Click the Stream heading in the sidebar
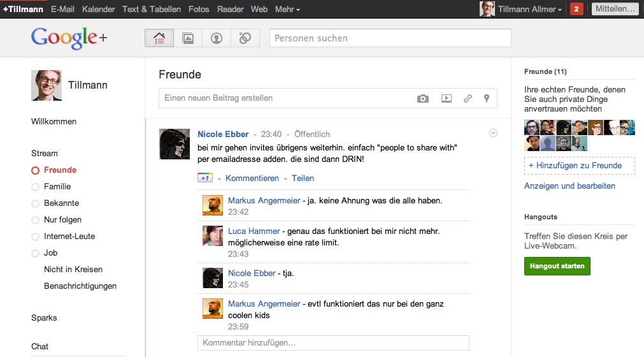 pyautogui.click(x=45, y=153)
